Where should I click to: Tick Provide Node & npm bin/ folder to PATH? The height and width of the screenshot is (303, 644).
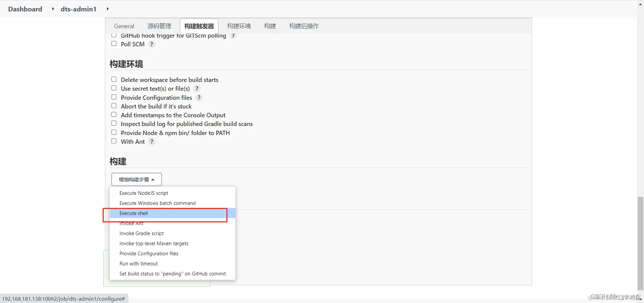(114, 133)
